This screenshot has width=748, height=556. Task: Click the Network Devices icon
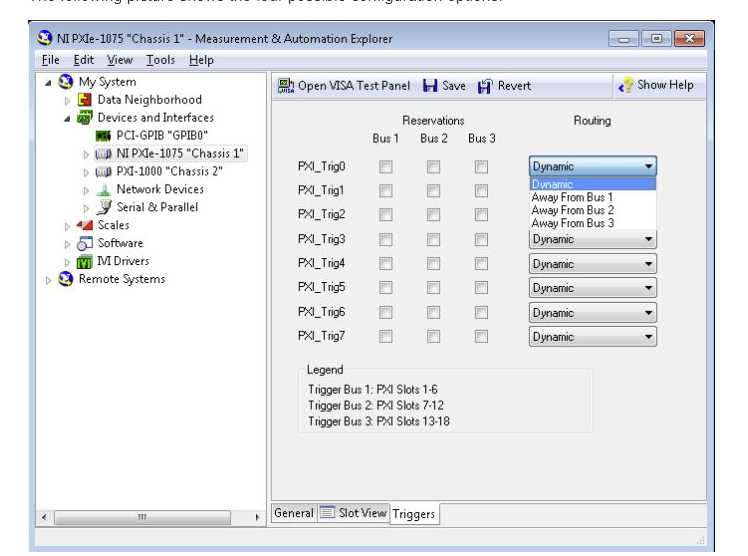click(x=104, y=190)
